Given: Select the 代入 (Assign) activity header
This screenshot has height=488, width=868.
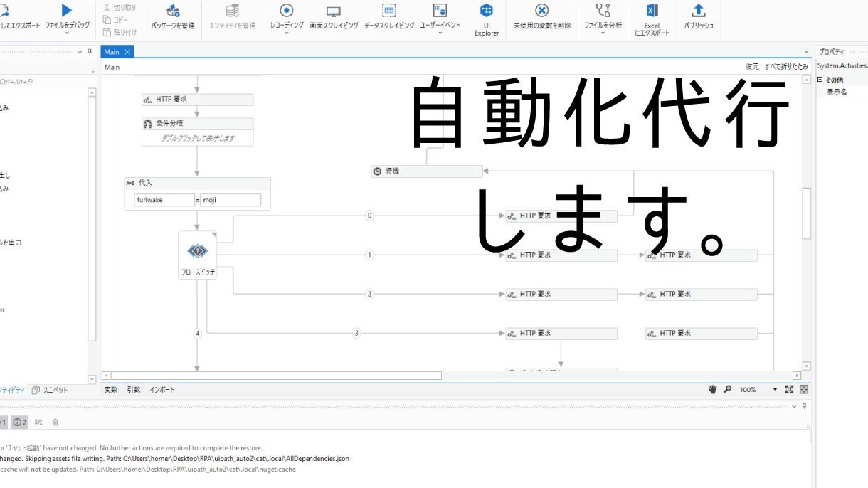Looking at the screenshot, I should tap(198, 183).
